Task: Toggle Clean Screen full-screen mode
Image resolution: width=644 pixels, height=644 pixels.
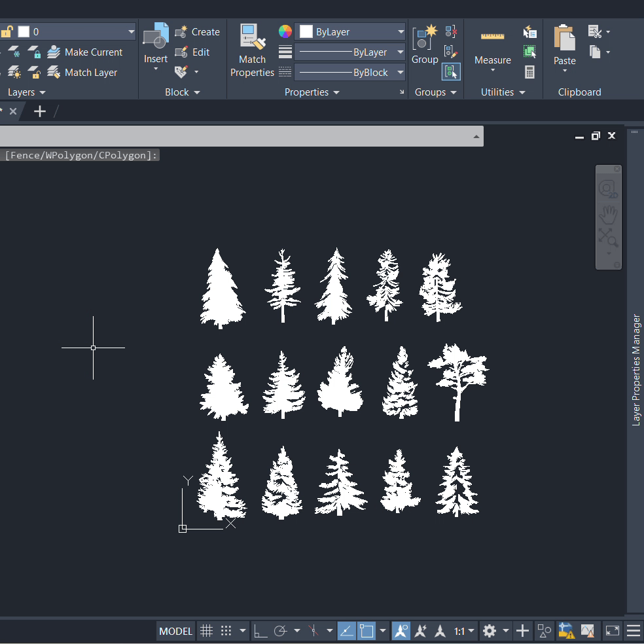Action: point(612,631)
